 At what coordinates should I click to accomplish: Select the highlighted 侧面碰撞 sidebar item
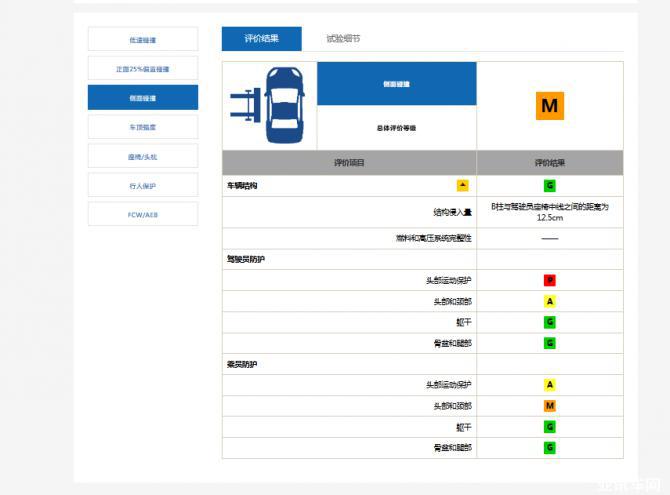click(x=143, y=98)
